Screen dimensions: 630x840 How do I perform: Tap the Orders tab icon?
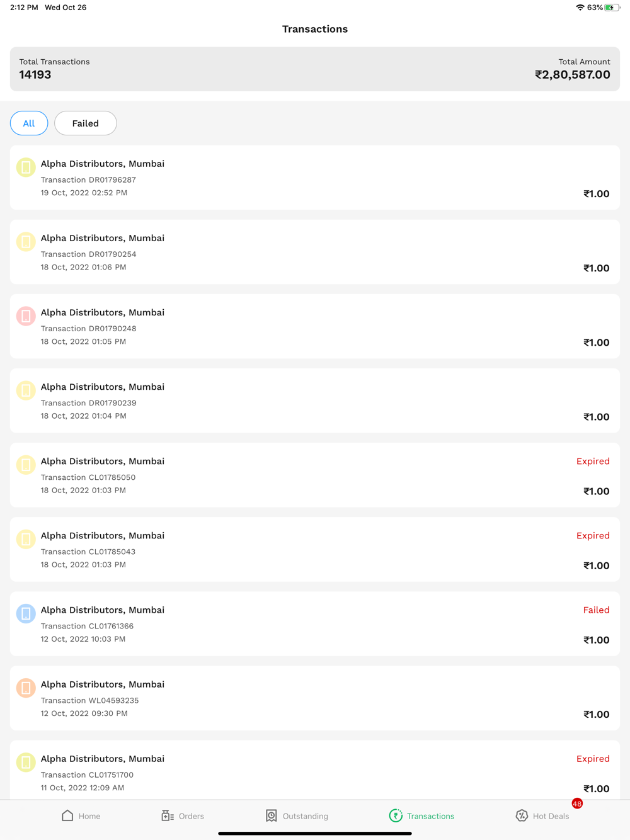tap(168, 815)
